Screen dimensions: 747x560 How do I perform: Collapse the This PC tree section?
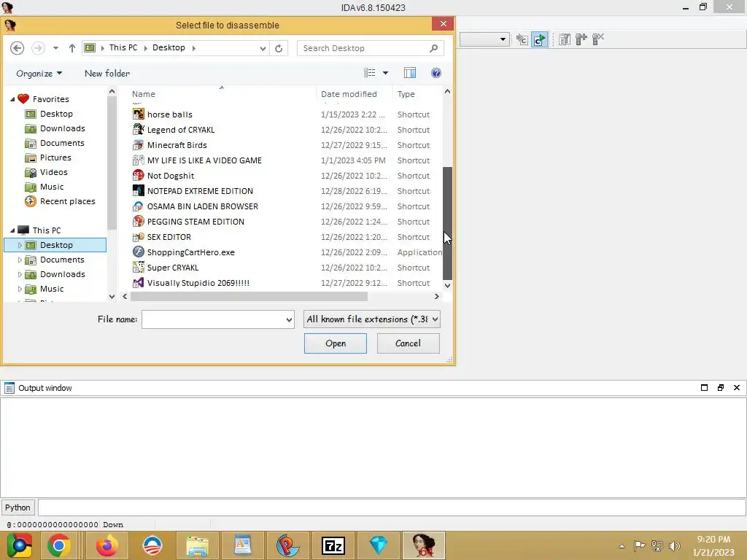click(12, 230)
